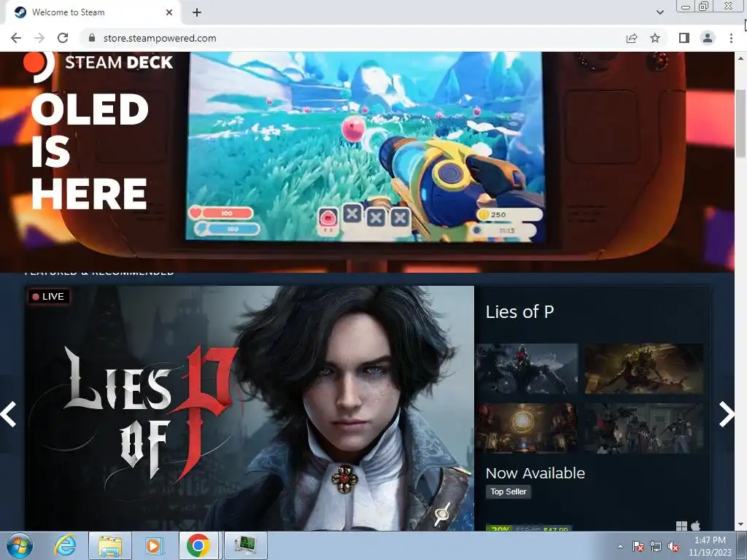Go back using the browser back arrow
The image size is (747, 560).
(16, 38)
